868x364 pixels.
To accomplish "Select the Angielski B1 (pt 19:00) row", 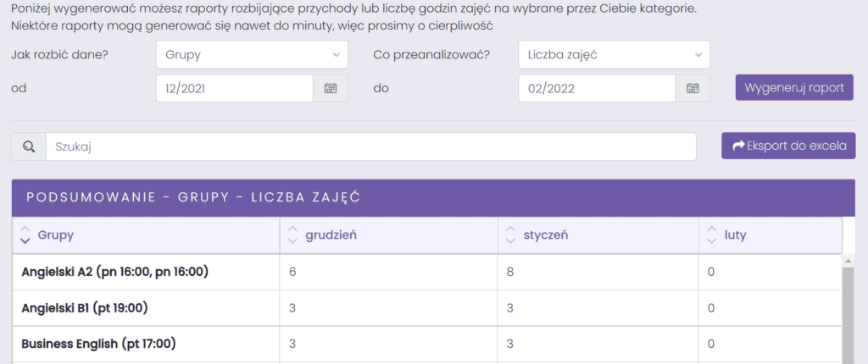I will coord(427,308).
